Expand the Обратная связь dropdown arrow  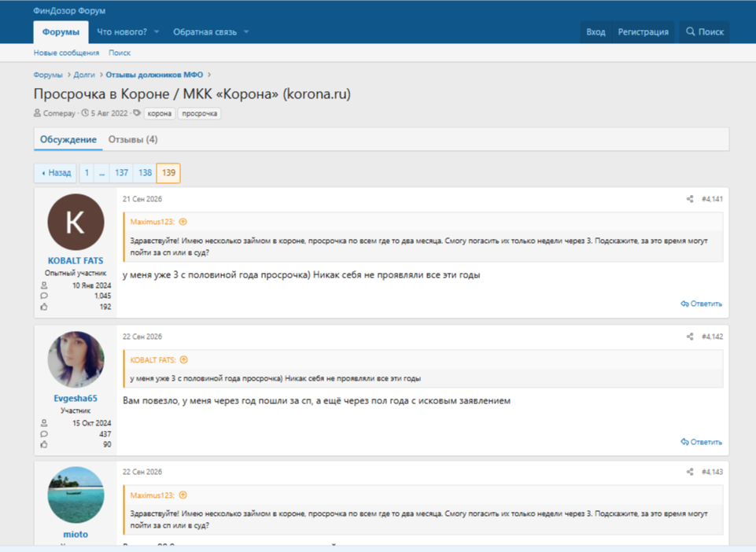(246, 31)
